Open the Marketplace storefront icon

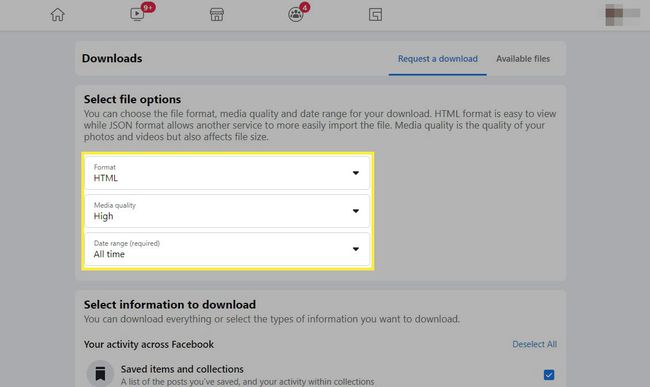217,15
